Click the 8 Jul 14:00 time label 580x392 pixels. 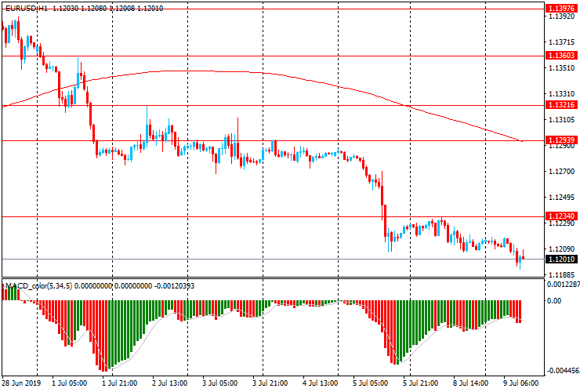tap(470, 383)
